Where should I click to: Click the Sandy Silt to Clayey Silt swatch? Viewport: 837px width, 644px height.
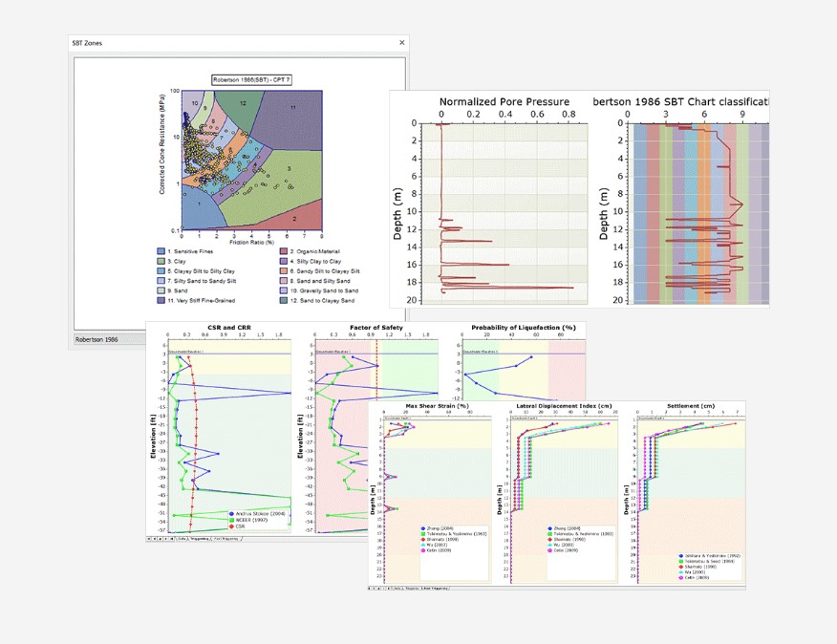pos(284,270)
